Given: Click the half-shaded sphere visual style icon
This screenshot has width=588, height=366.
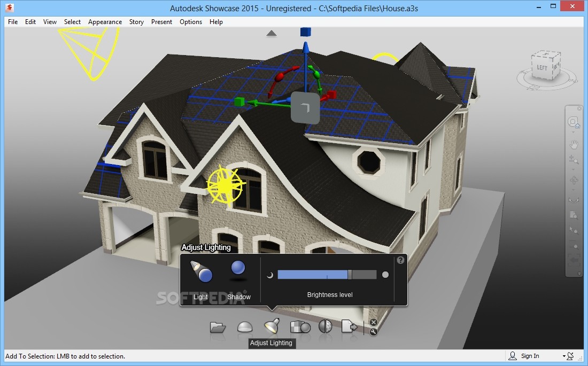Looking at the screenshot, I should click(x=325, y=326).
